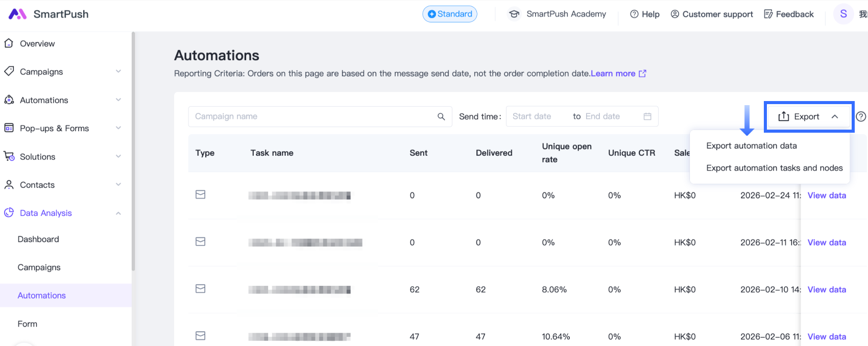Click the Overview home icon in sidebar

(9, 43)
